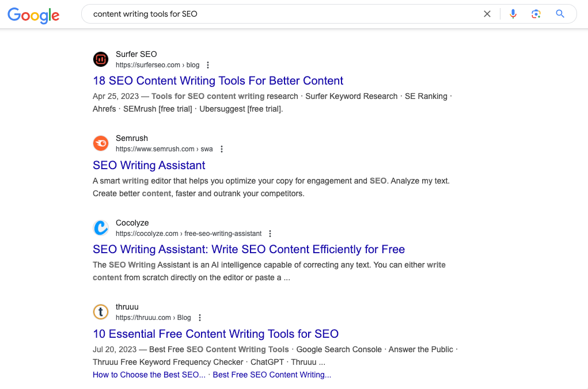Open the Surfer SEO result options menu

pyautogui.click(x=208, y=65)
